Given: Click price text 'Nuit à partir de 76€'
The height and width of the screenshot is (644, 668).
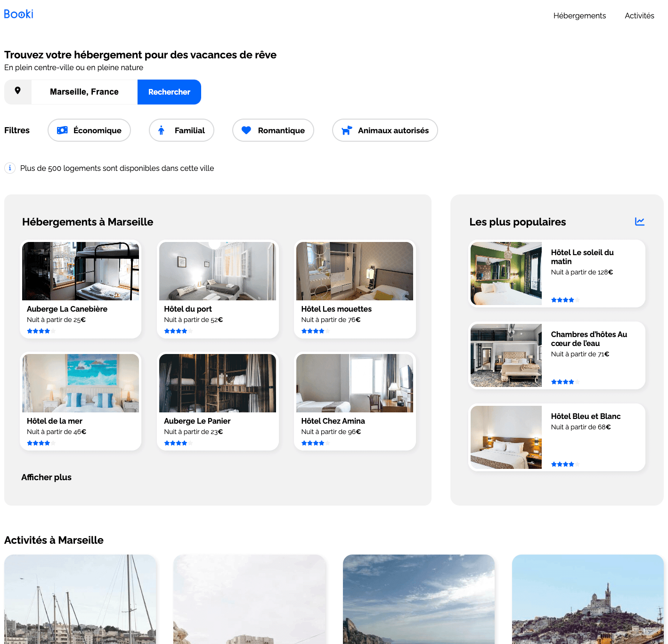Looking at the screenshot, I should (x=331, y=320).
